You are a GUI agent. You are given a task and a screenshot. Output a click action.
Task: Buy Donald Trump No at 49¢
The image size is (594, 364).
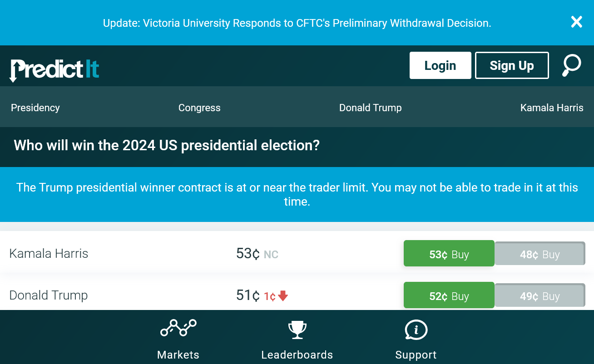click(540, 295)
